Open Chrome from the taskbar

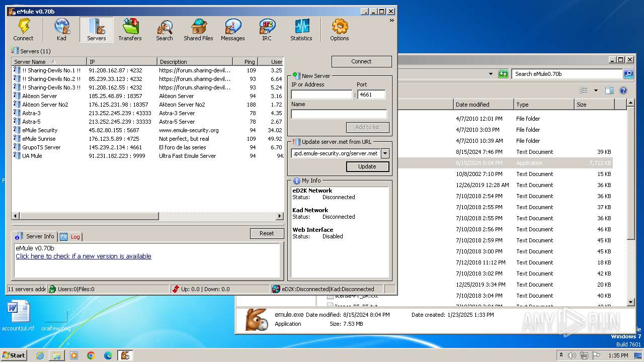91,355
